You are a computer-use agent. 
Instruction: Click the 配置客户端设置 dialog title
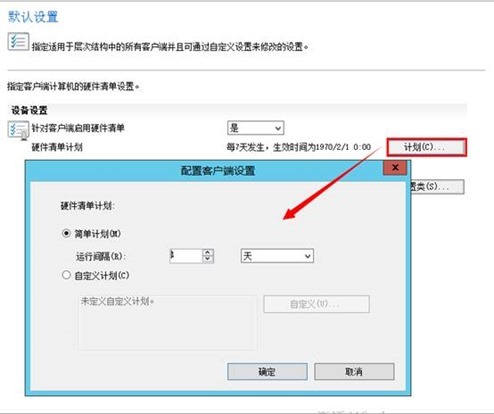point(218,171)
